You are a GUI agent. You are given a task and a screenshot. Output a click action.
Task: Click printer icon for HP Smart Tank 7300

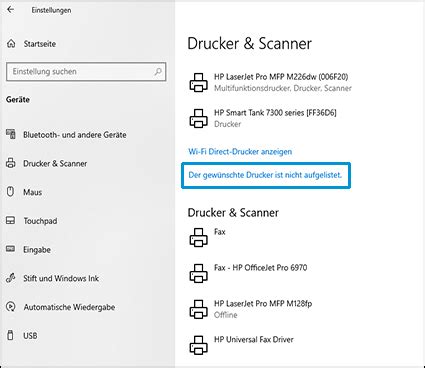point(199,118)
